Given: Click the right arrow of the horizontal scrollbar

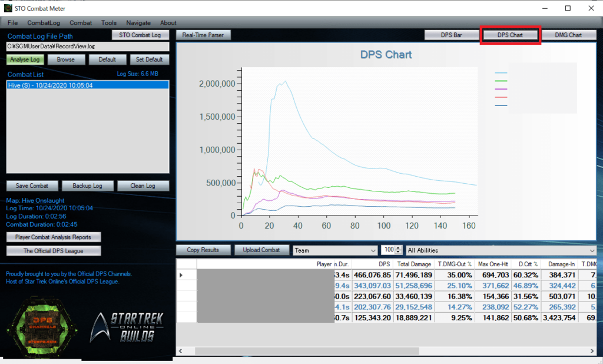Looking at the screenshot, I should (592, 351).
